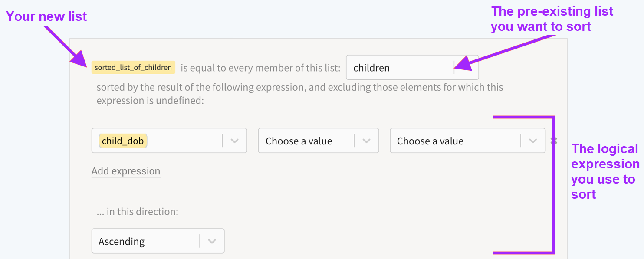644x259 pixels.
Task: Click the delete icon right of the expression row
Action: (554, 141)
